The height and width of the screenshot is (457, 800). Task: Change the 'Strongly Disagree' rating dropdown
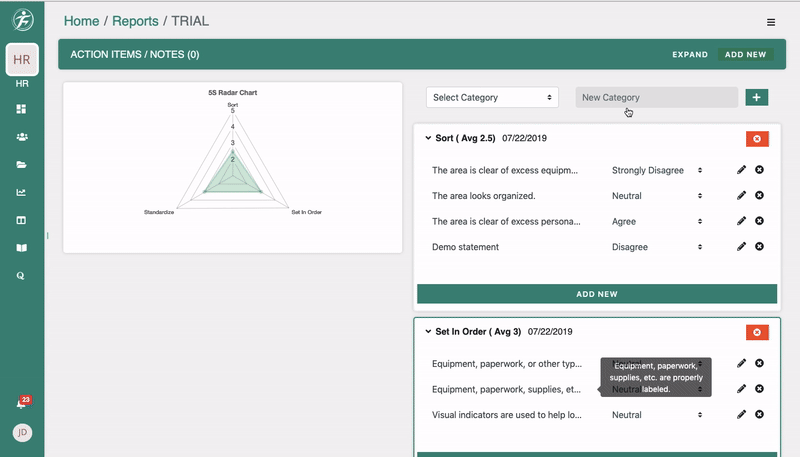[x=658, y=171]
